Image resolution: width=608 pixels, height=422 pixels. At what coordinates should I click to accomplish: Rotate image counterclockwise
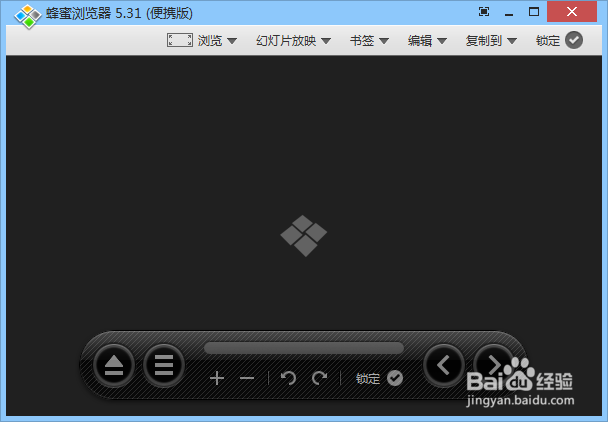pos(288,378)
